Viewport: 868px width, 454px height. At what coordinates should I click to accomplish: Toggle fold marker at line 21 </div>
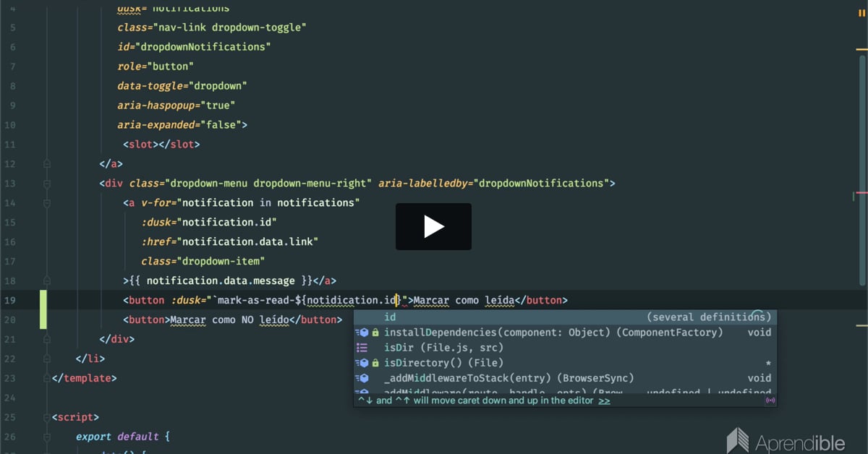pyautogui.click(x=47, y=339)
